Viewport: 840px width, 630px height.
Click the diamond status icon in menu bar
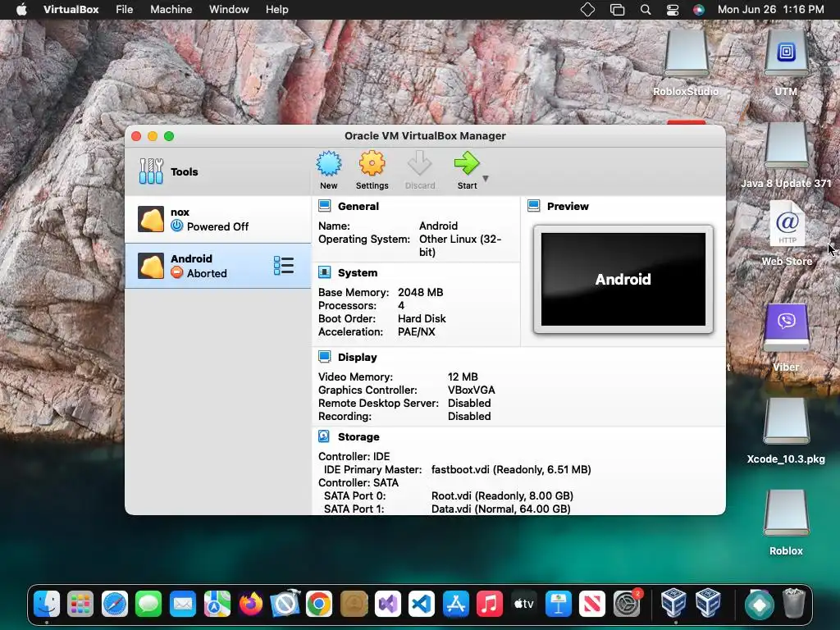(x=587, y=10)
